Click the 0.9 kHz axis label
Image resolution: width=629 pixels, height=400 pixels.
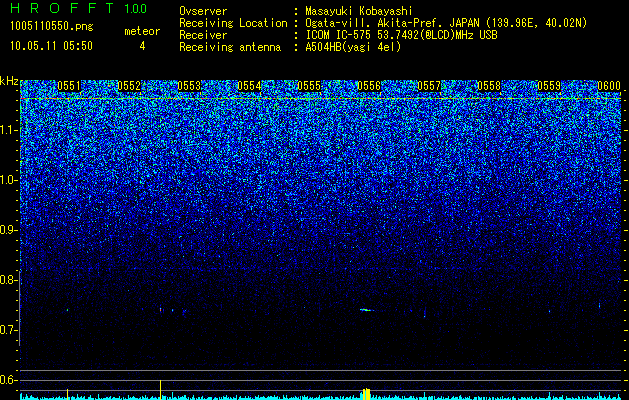pos(8,230)
